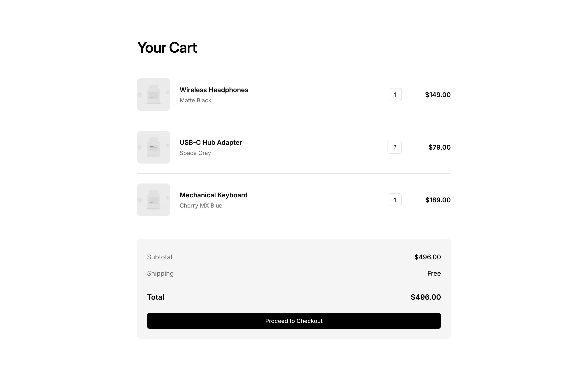This screenshot has width=588, height=378.
Task: Click the Space Gray variant label
Action: 195,153
